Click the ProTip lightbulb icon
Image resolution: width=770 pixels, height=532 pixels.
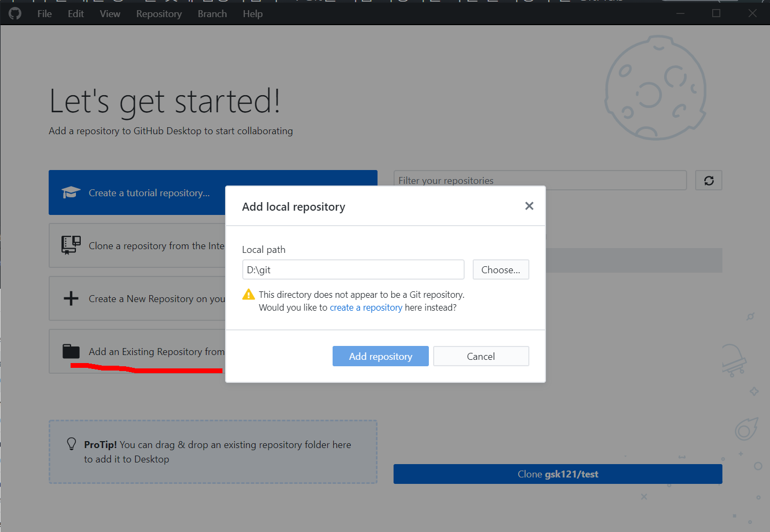pyautogui.click(x=71, y=444)
